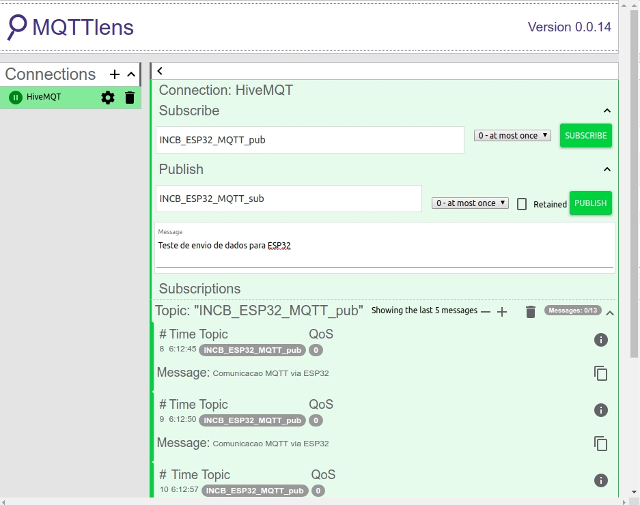Delete the INCB_ESP32_MQTT_pub subscription
This screenshot has width=640, height=505.
531,311
